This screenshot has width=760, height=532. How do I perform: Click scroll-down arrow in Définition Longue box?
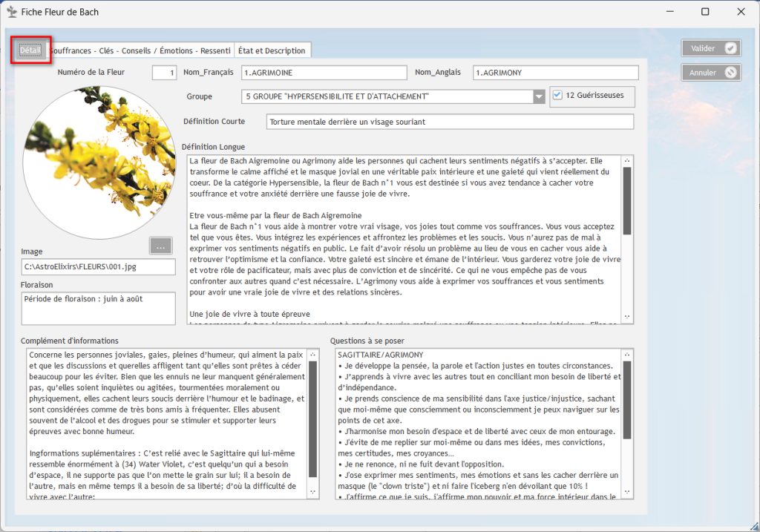coord(627,317)
